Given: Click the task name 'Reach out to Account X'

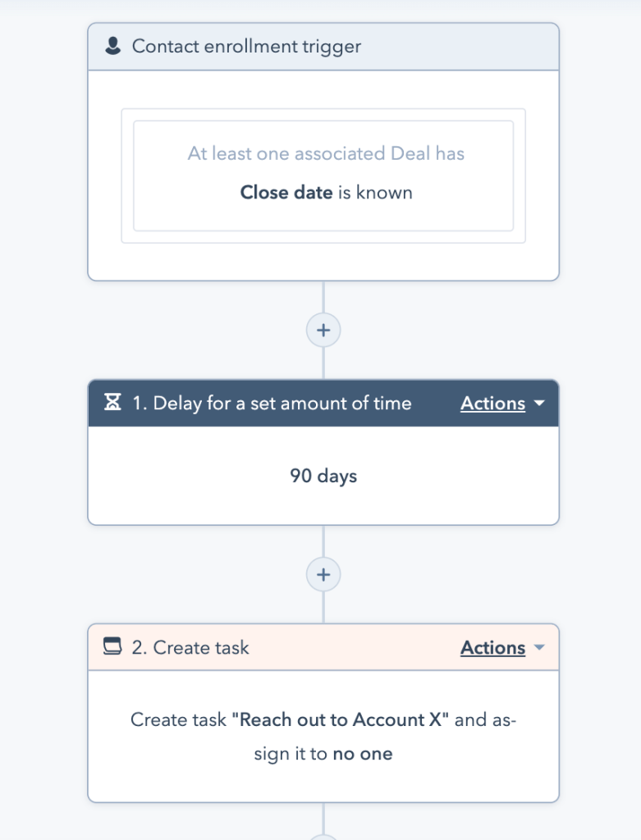Looking at the screenshot, I should (341, 719).
